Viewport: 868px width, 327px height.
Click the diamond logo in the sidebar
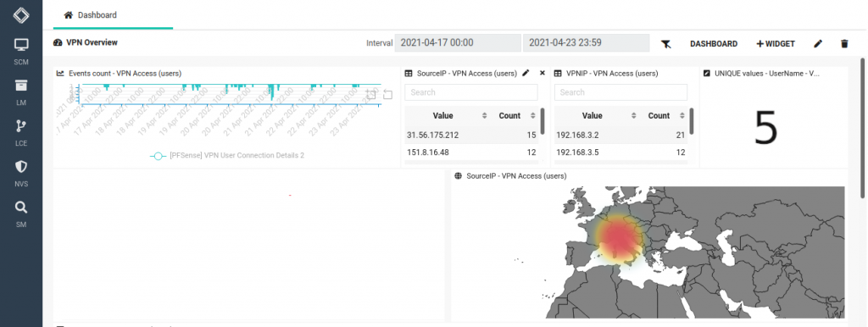tap(21, 15)
